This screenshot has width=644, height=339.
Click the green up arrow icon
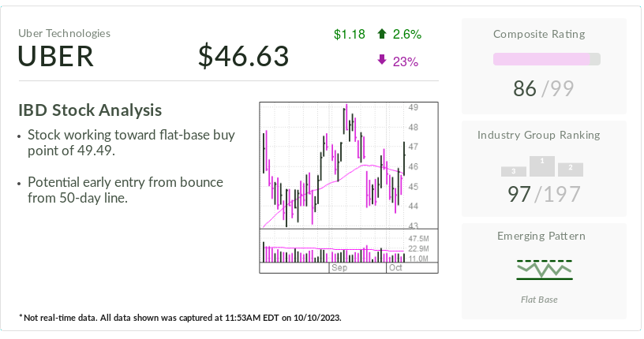(x=382, y=34)
